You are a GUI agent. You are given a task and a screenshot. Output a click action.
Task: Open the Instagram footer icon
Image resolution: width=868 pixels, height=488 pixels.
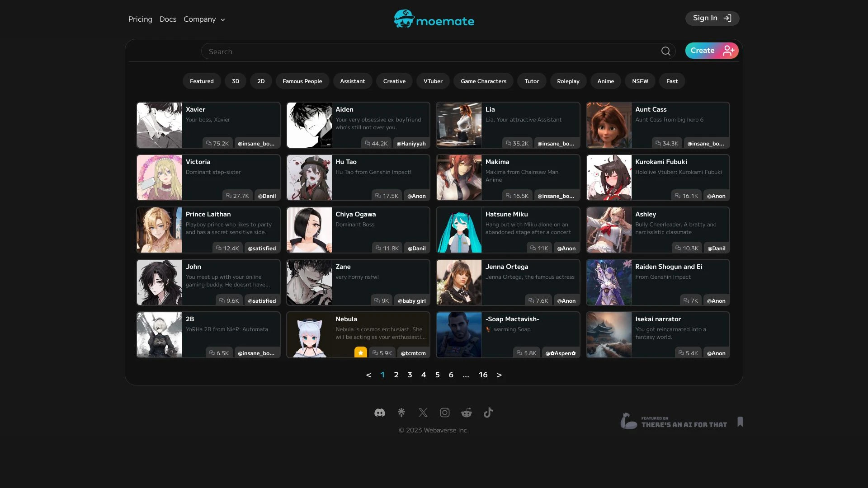point(445,413)
